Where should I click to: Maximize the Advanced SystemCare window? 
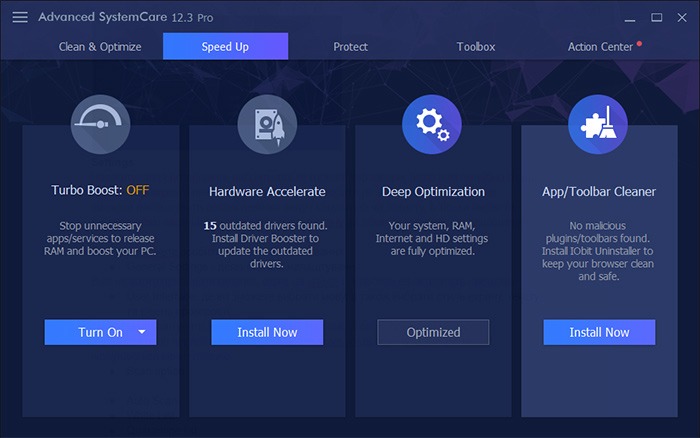click(656, 17)
